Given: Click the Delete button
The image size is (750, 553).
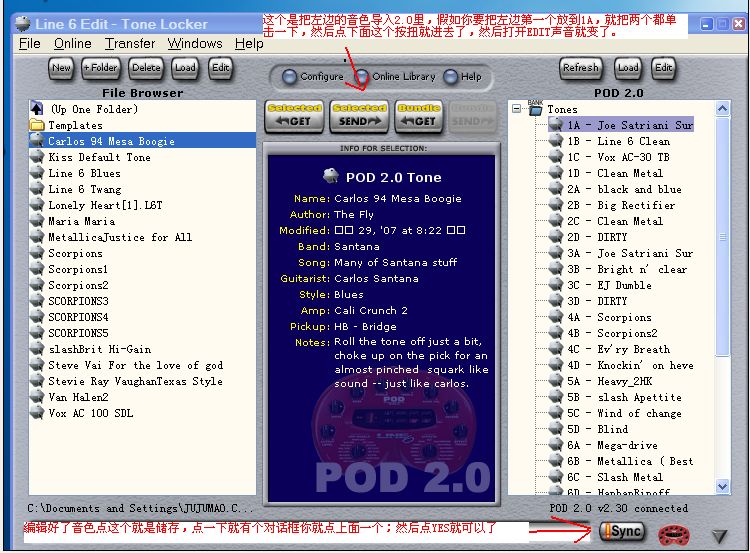Looking at the screenshot, I should pos(146,68).
